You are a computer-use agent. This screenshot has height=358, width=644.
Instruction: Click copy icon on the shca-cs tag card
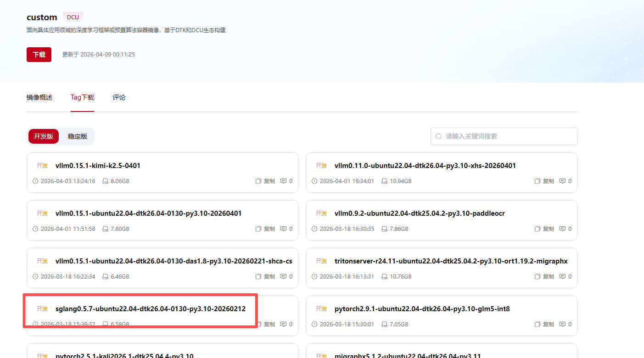(258, 277)
